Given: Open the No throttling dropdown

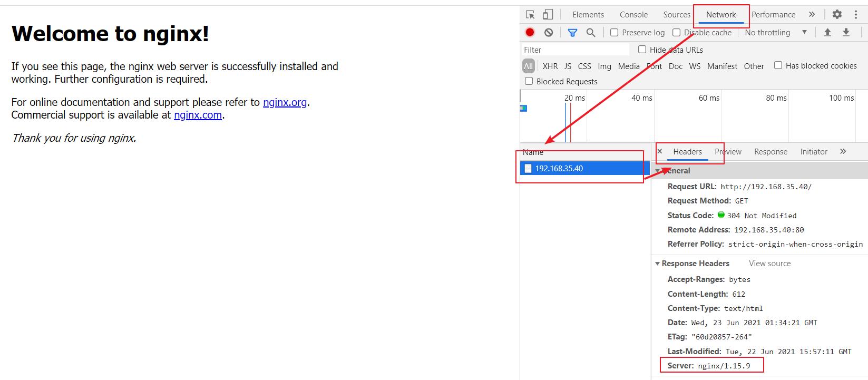Looking at the screenshot, I should point(775,32).
